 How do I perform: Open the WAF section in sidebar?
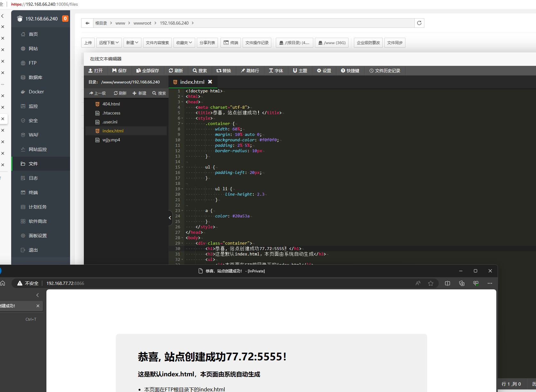(33, 135)
